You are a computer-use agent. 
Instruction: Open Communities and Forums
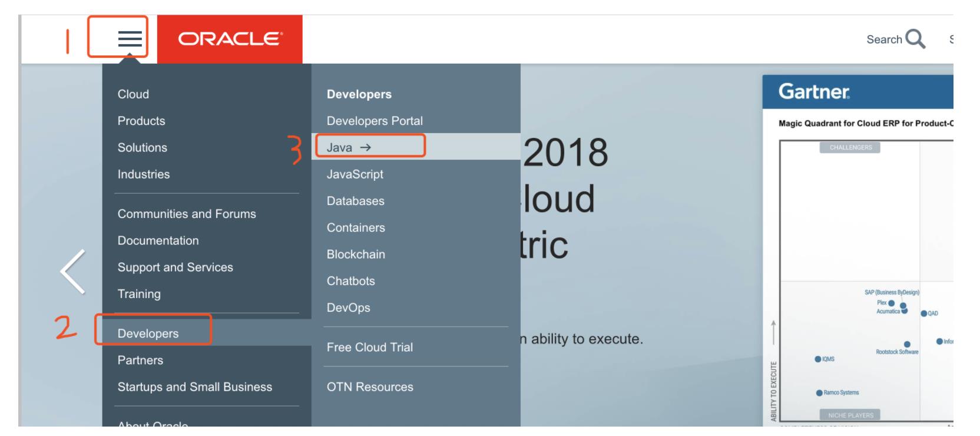(187, 214)
